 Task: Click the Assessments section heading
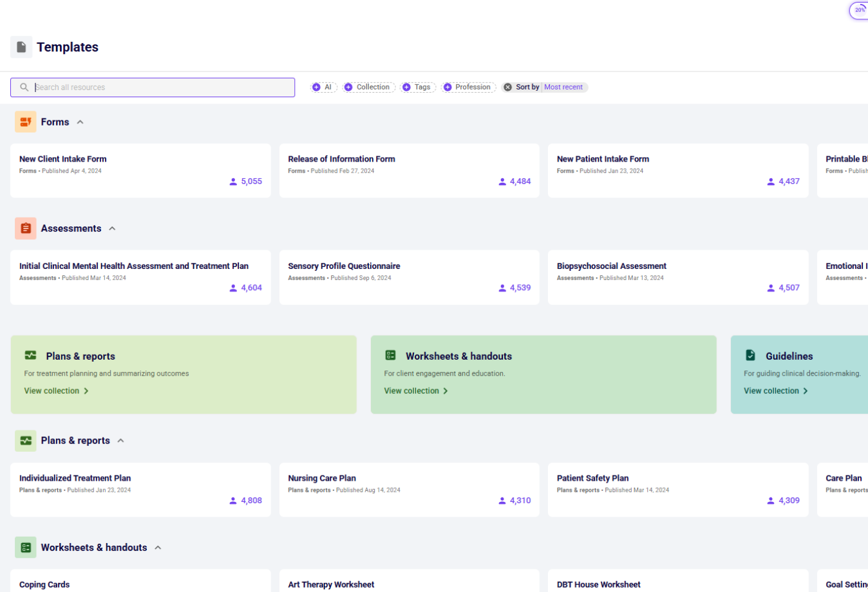point(71,228)
